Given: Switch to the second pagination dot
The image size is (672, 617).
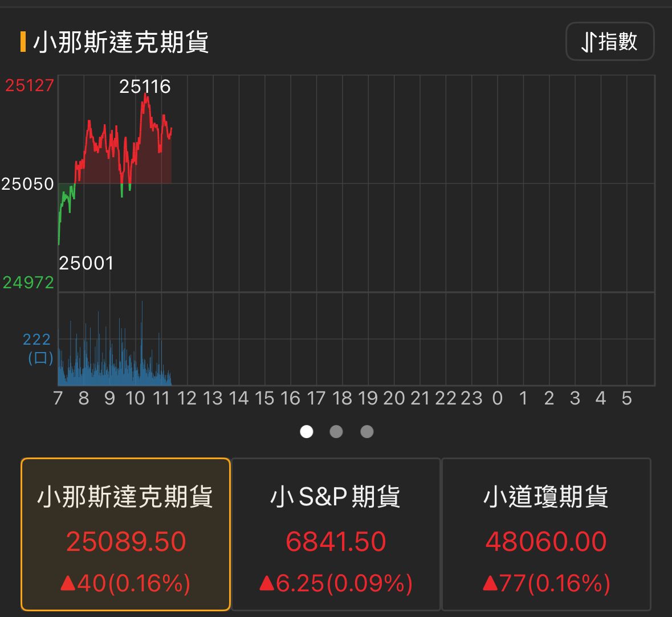Looking at the screenshot, I should click(336, 432).
